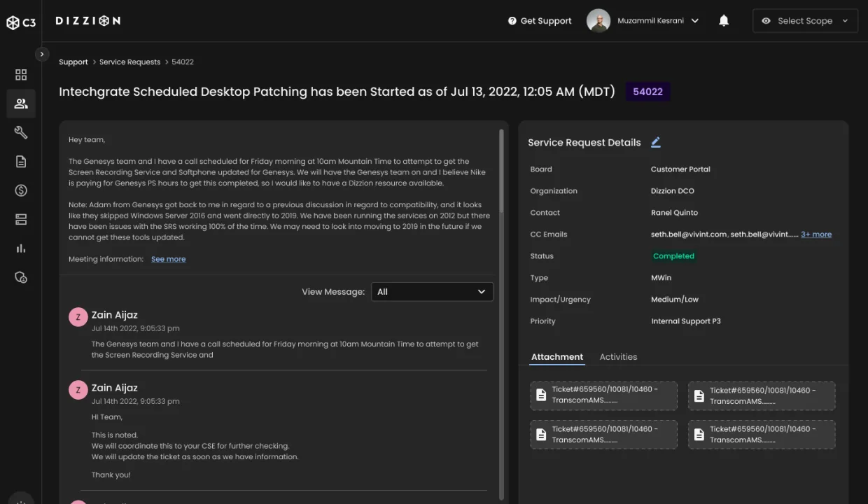Open the server storage icon in sidebar

(x=21, y=219)
